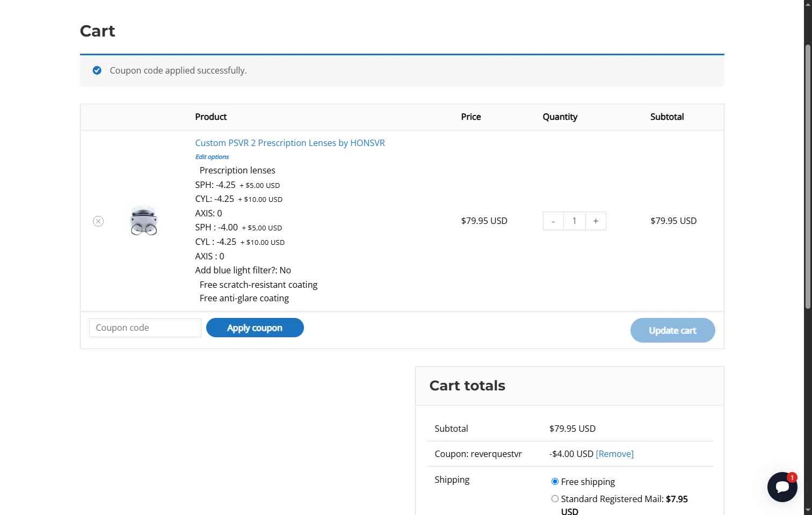
Task: Click Edit options under the product name
Action: coord(212,157)
